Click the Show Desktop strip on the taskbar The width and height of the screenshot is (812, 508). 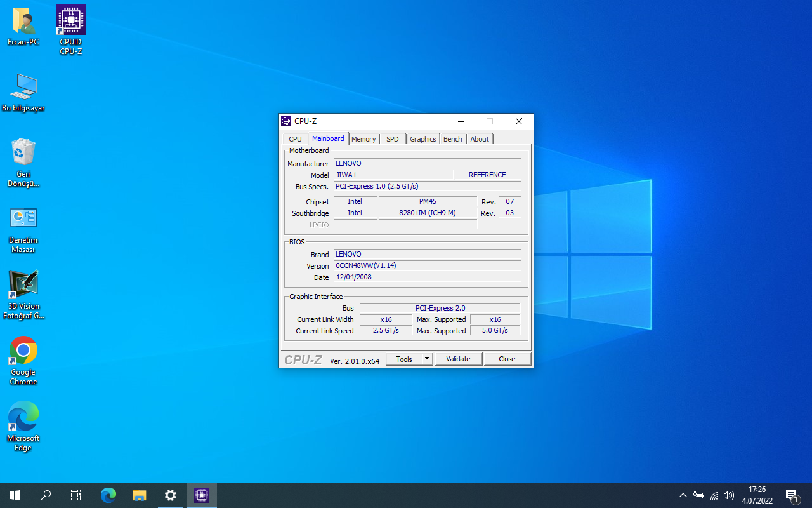coord(810,495)
